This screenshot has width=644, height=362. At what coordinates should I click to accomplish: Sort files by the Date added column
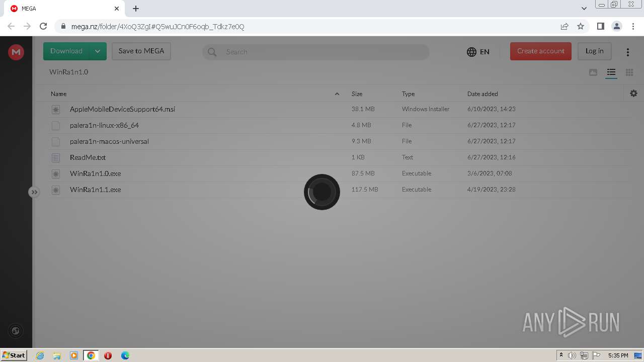(482, 94)
